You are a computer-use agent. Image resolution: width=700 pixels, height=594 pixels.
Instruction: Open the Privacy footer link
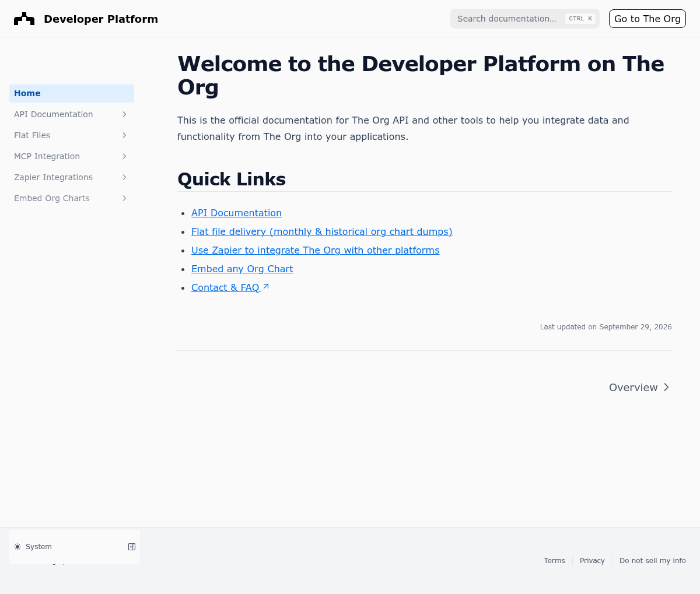pos(592,561)
